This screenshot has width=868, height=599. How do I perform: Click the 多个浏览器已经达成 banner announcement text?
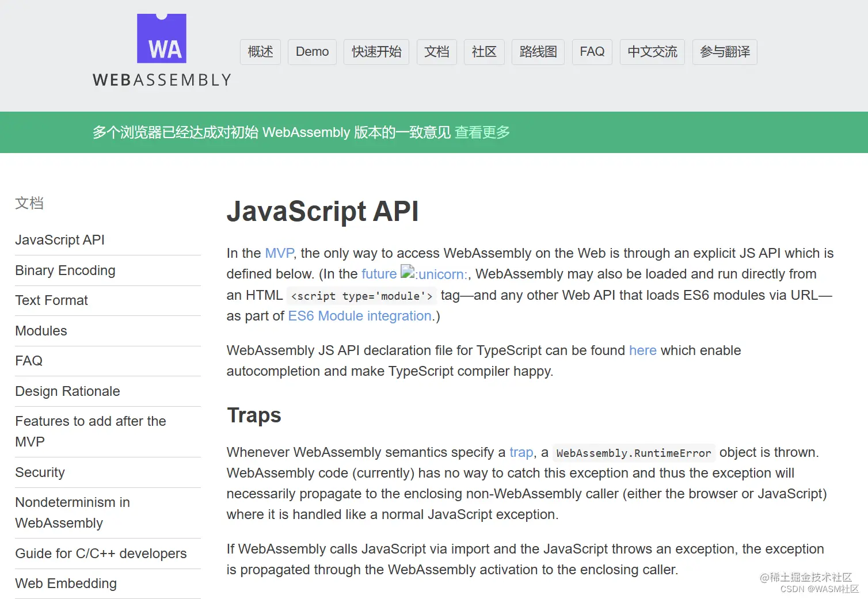pos(272,132)
